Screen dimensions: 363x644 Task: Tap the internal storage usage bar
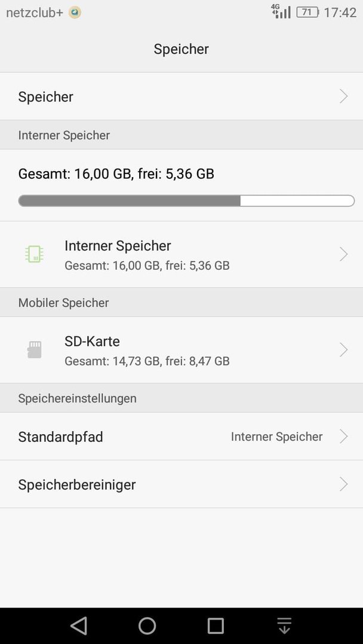point(186,201)
